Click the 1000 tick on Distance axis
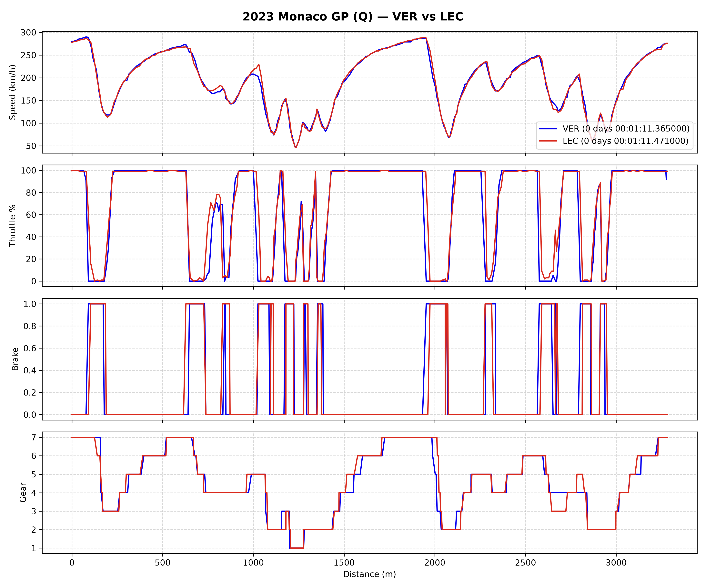Viewport: 706px width, 588px height. [254, 563]
